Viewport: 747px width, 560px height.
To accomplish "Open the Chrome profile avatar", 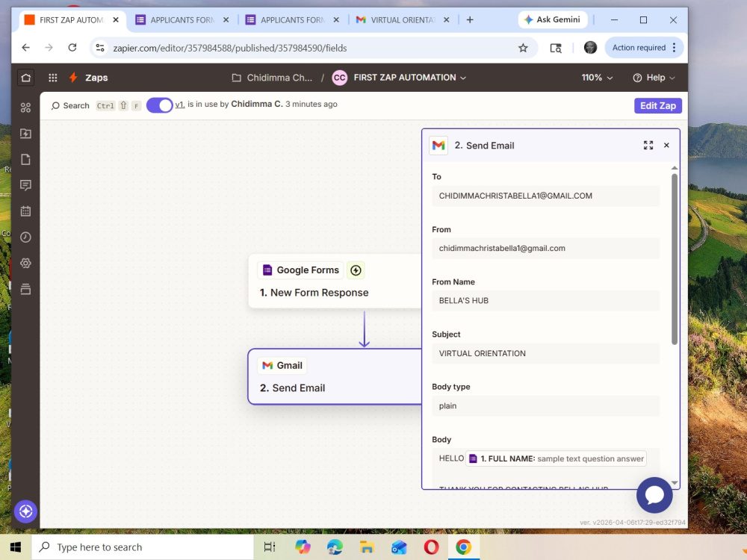I will tap(590, 48).
